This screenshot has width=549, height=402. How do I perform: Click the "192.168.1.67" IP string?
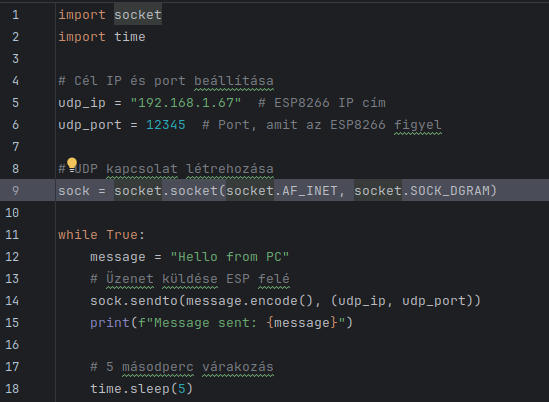pos(186,103)
